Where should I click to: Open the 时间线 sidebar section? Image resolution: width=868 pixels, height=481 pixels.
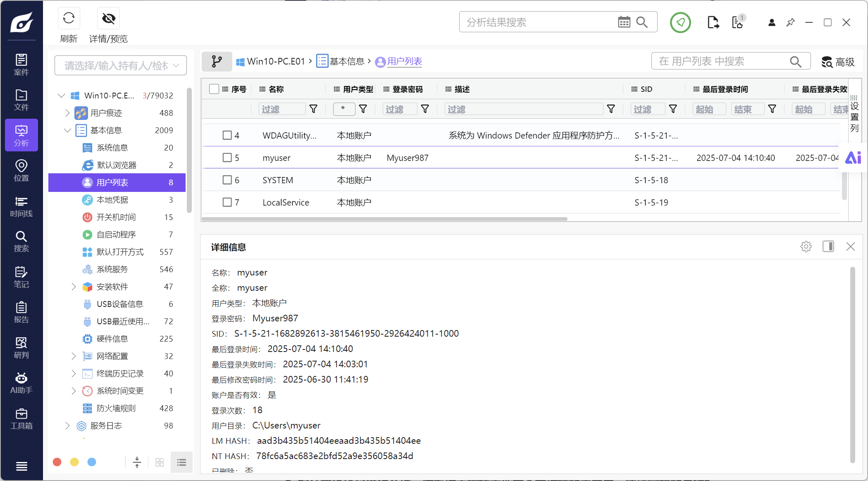point(21,206)
